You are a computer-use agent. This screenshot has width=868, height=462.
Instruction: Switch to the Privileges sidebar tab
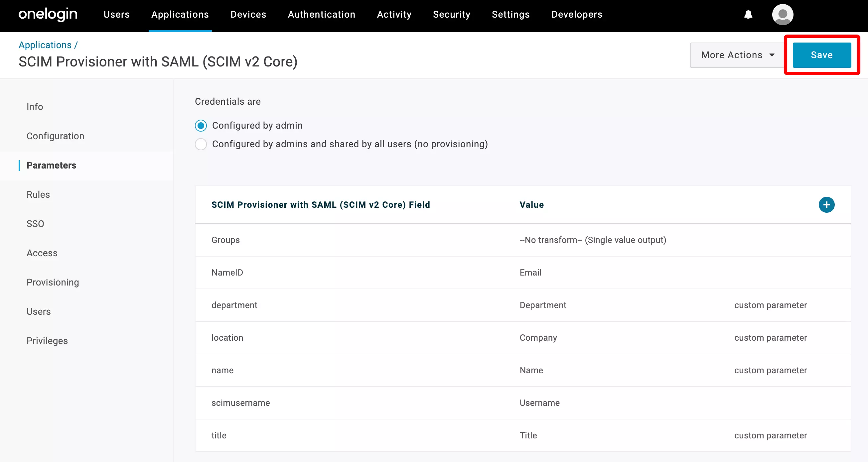47,341
